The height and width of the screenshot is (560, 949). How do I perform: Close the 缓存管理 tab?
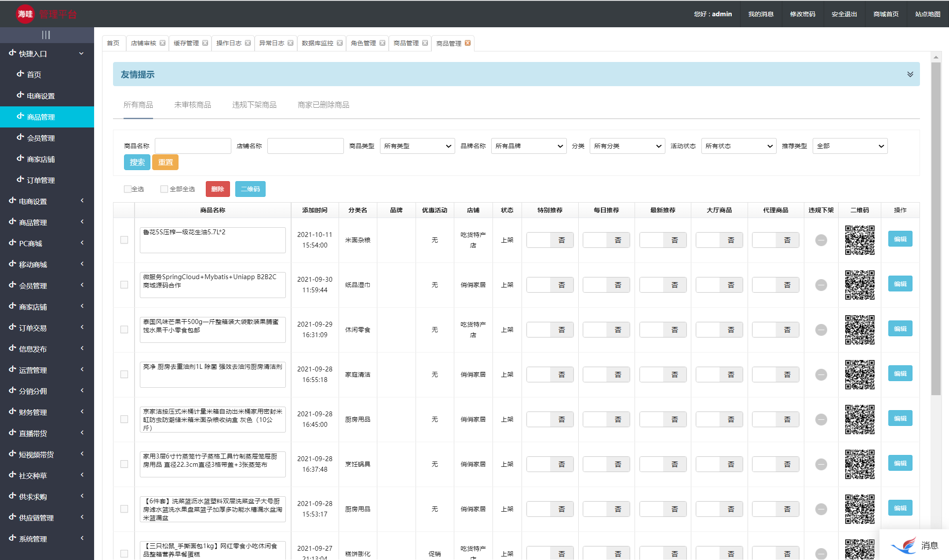(x=205, y=43)
